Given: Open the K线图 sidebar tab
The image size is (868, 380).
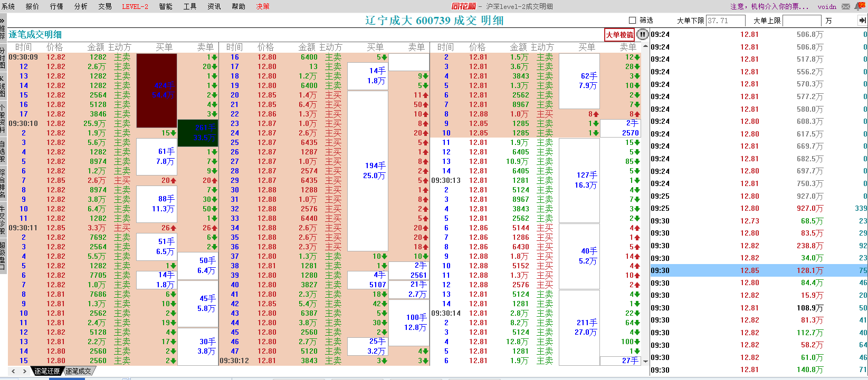Looking at the screenshot, I should coord(3,86).
